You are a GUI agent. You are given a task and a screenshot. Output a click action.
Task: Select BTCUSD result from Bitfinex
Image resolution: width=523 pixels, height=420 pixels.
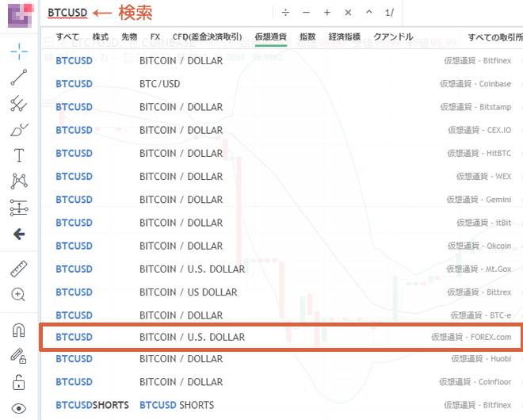282,61
